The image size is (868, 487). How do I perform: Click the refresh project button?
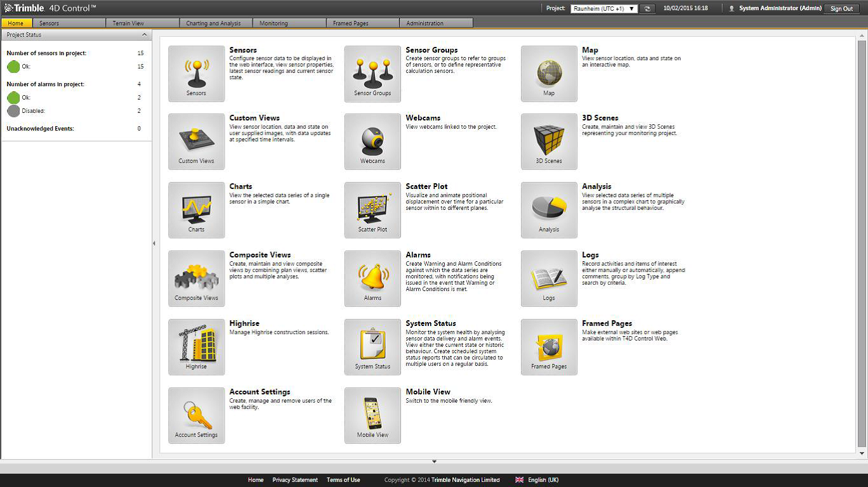pos(647,9)
